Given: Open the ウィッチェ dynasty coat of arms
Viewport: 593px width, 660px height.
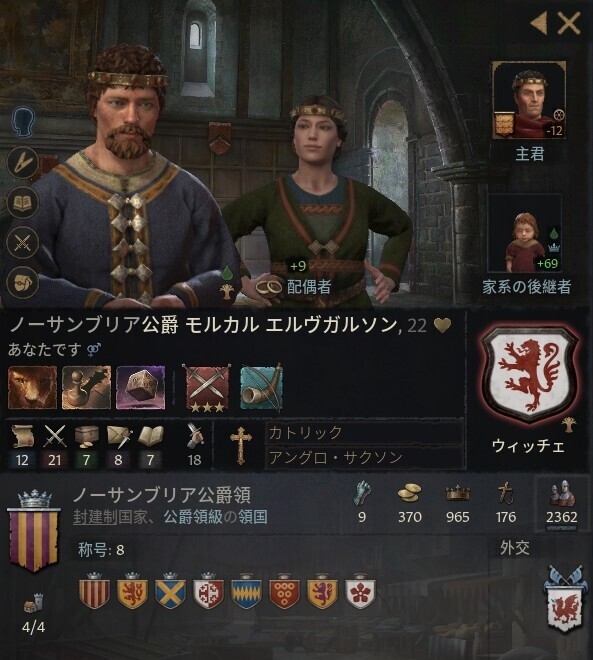Looking at the screenshot, I should pyautogui.click(x=529, y=374).
